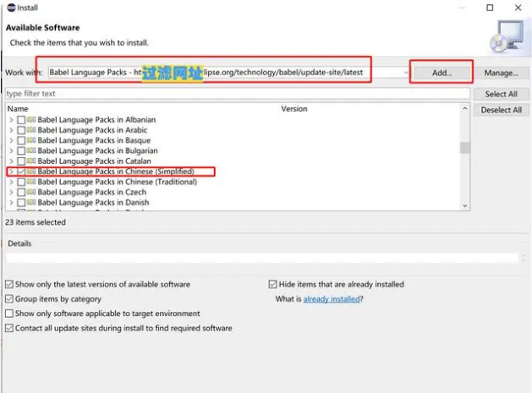Click the Deselect All button
Image resolution: width=532 pixels, height=393 pixels.
tap(501, 110)
